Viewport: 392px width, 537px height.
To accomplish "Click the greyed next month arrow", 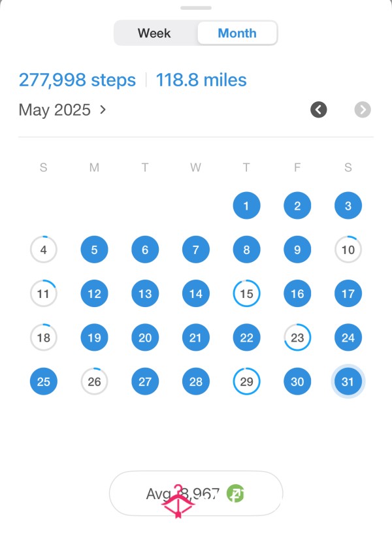I will pos(363,110).
